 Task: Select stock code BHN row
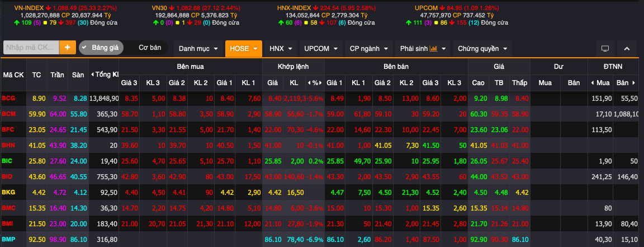coord(8,145)
